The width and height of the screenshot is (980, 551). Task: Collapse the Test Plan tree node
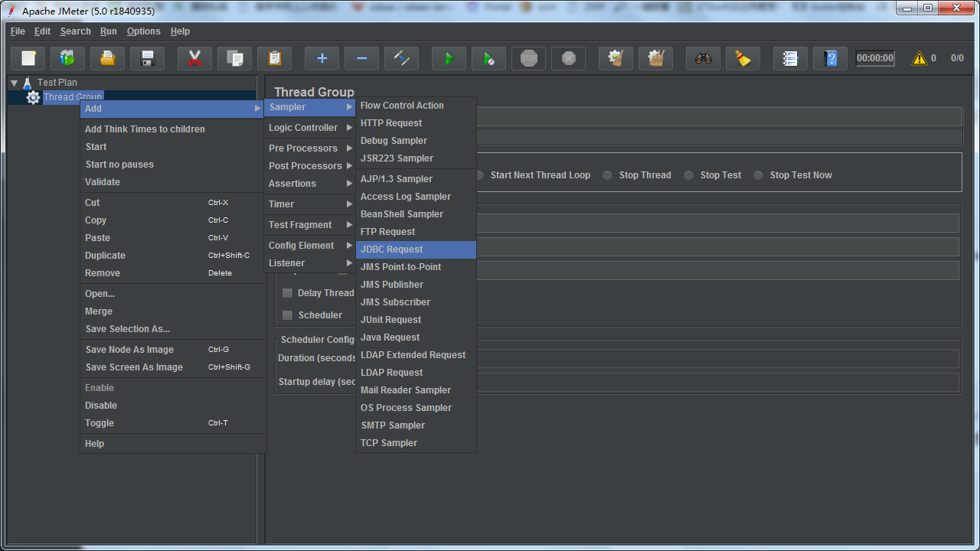[x=14, y=83]
